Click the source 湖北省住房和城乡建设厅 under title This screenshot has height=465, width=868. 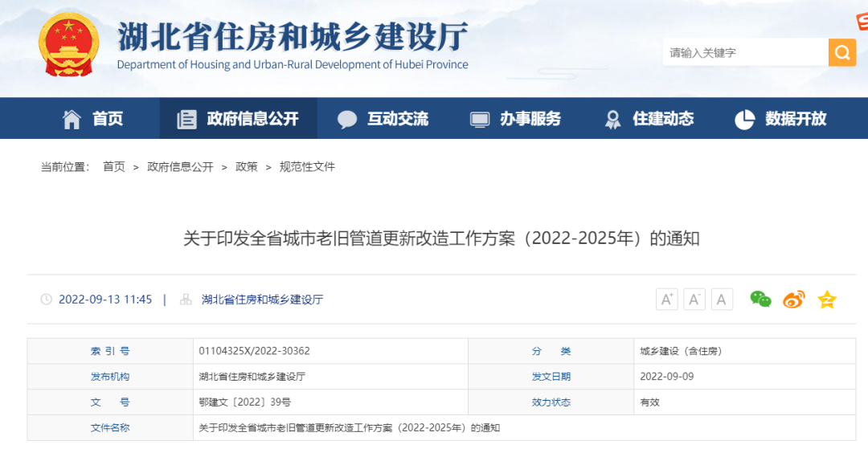coord(262,300)
